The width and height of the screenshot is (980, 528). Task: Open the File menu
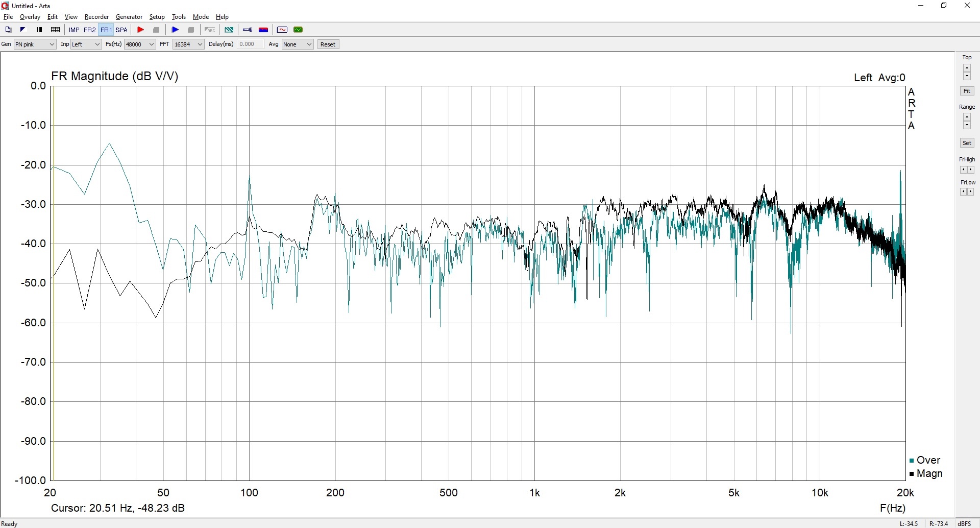[x=8, y=17]
